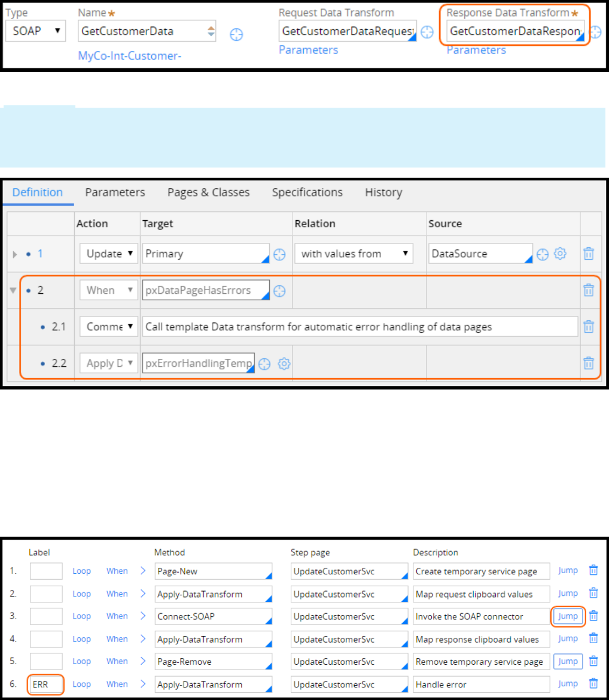
Task: Click empty Label field of step 1
Action: [x=46, y=571]
